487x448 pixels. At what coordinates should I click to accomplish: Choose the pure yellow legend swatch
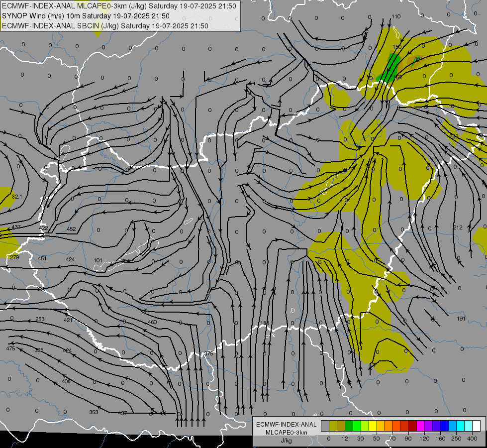tap(373, 426)
